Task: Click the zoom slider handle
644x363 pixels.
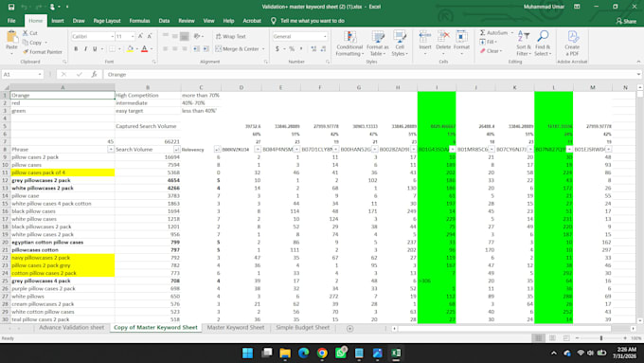Action: (601, 338)
